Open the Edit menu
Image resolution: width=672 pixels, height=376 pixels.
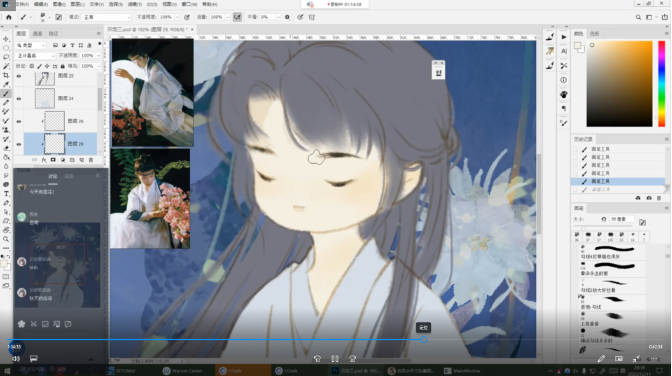coord(41,4)
